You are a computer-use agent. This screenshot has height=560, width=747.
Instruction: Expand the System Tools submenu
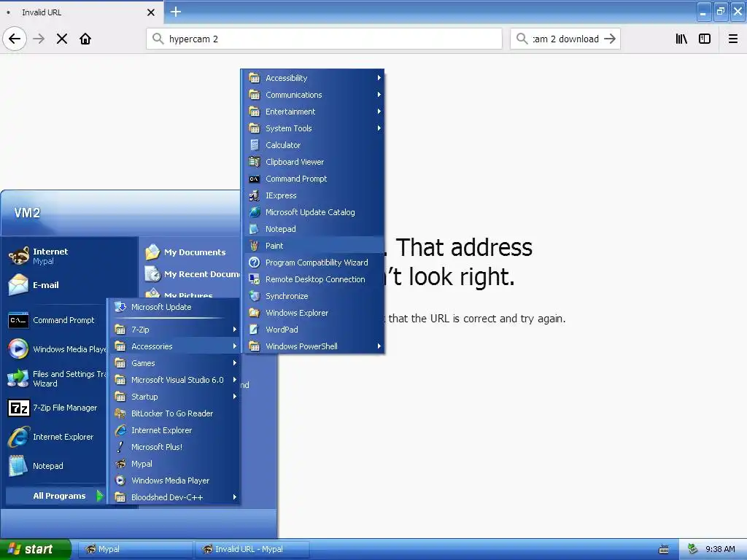pos(313,128)
